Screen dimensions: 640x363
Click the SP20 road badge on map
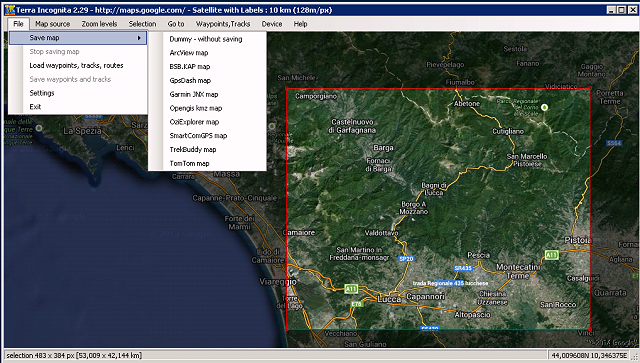[406, 258]
